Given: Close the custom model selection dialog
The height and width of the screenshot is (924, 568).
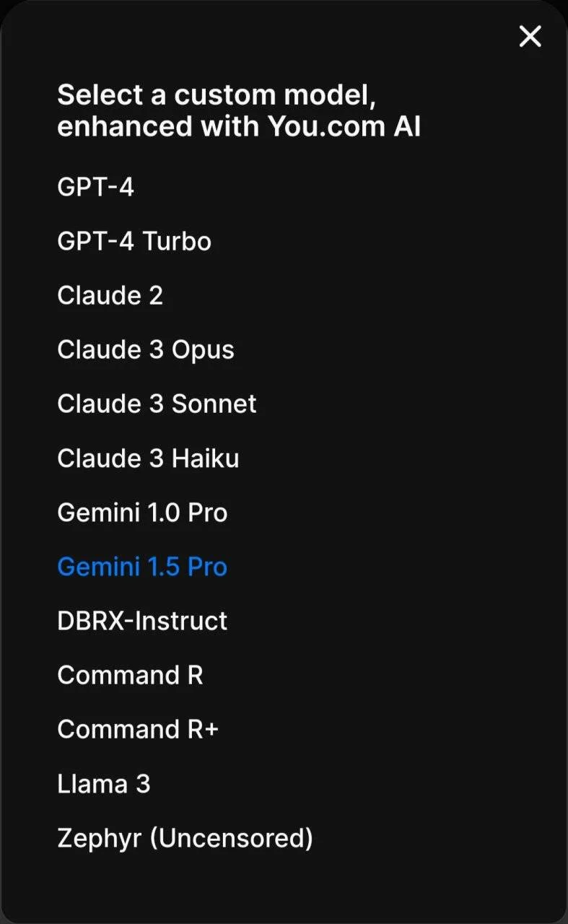Looking at the screenshot, I should point(530,35).
